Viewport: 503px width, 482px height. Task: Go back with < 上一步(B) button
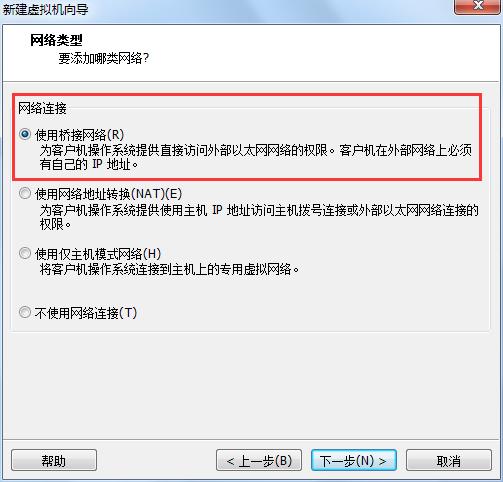pyautogui.click(x=259, y=460)
